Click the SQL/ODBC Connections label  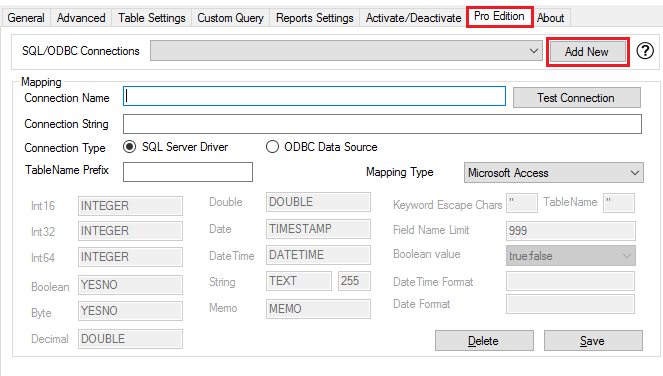pos(81,51)
